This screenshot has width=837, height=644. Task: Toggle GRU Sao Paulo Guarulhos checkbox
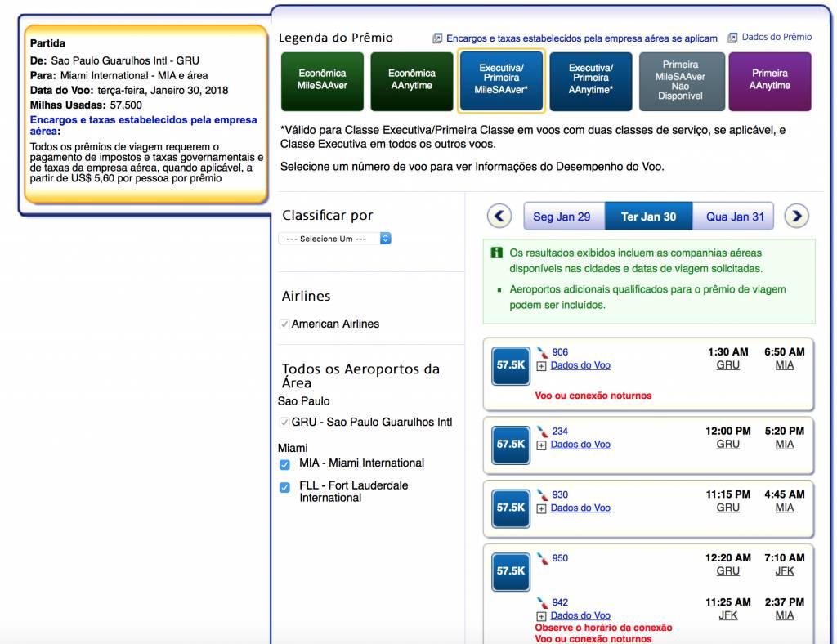click(284, 422)
